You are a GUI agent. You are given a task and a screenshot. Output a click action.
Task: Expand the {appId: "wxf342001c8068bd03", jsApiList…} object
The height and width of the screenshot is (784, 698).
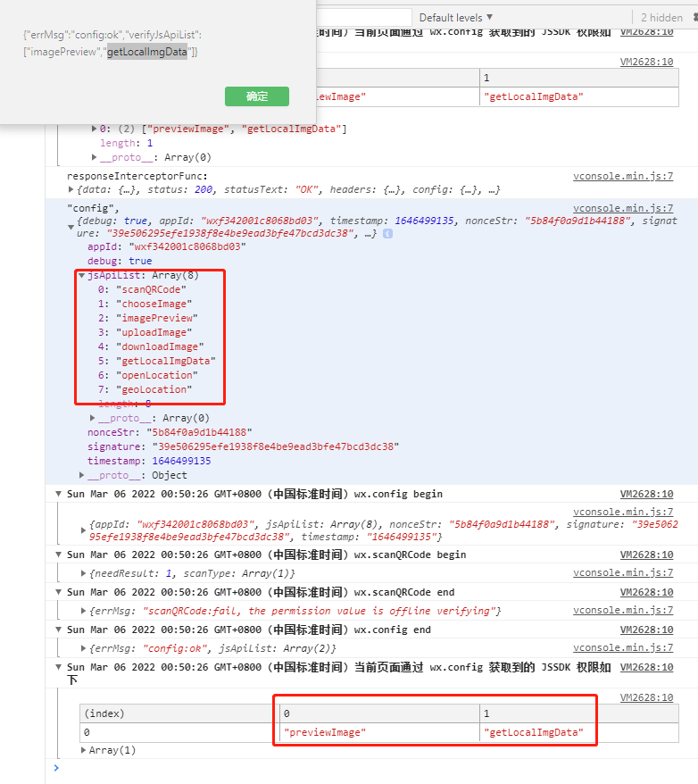point(83,530)
